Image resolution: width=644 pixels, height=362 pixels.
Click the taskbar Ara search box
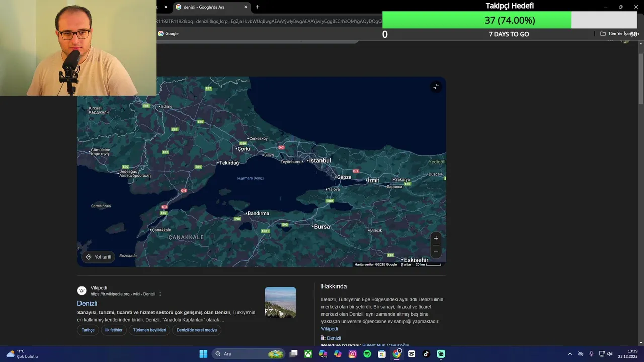tap(249, 354)
